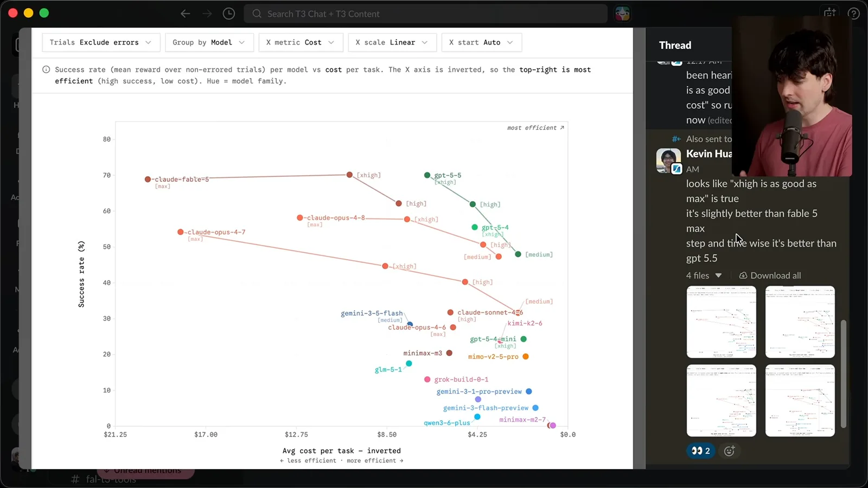Open Kevin's profile picture in the thread
The height and width of the screenshot is (488, 868).
[x=668, y=161]
